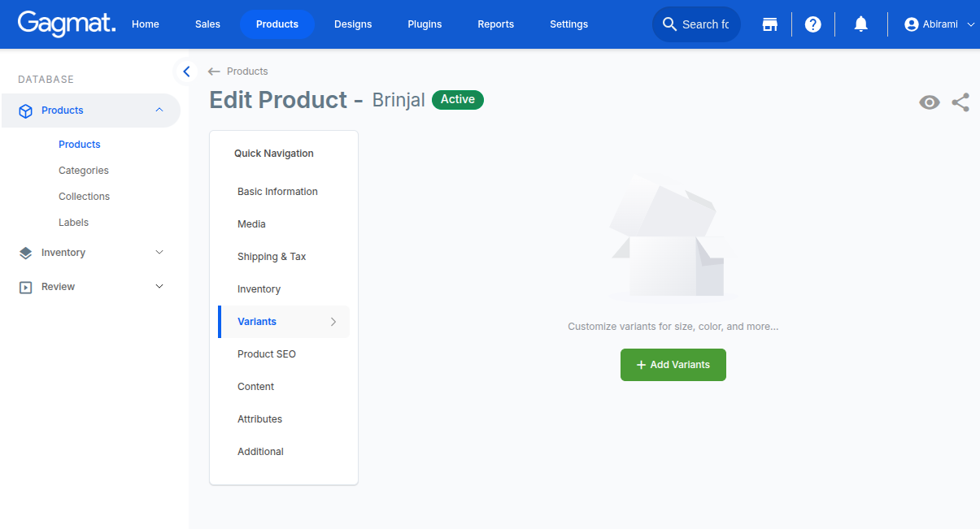This screenshot has width=980, height=529.
Task: Open Settings in top navigation
Action: click(569, 24)
